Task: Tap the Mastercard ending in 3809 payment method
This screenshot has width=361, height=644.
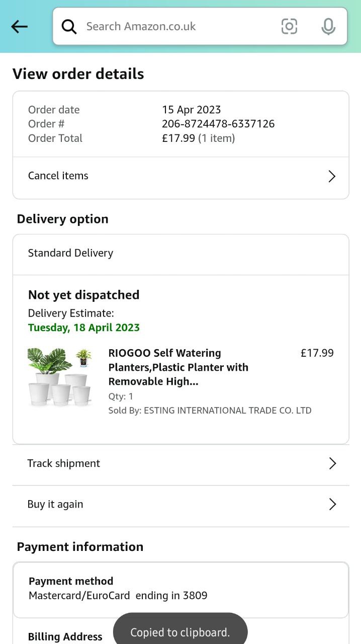Action: coord(118,596)
